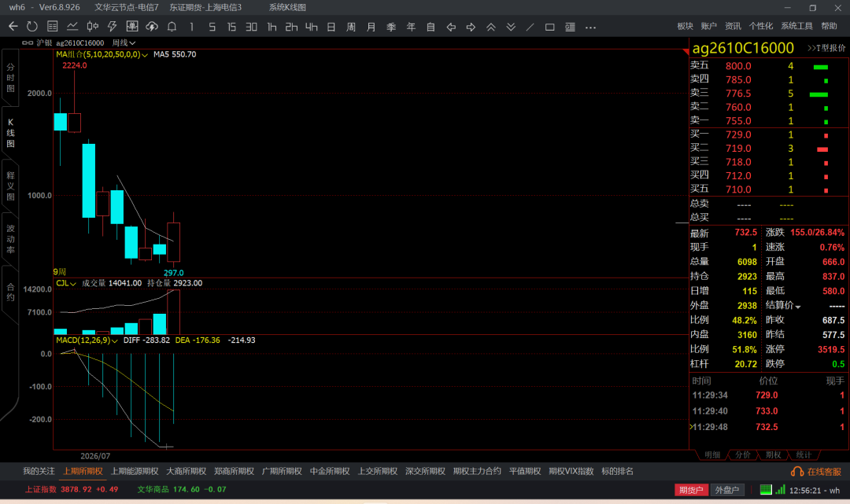Switch to 释义图 side tab
The width and height of the screenshot is (850, 504).
(10, 186)
